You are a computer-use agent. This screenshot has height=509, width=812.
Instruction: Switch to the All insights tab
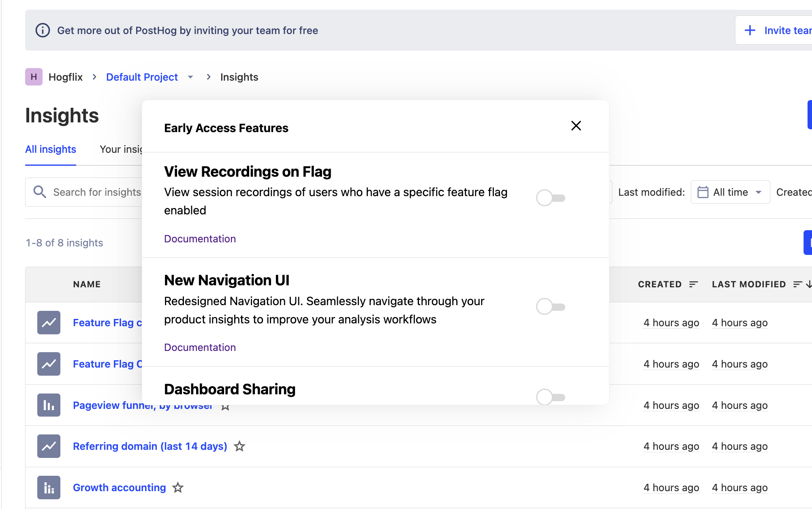(x=50, y=149)
